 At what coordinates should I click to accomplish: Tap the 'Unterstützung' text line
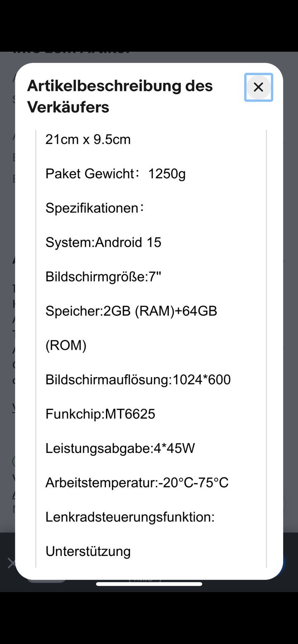click(88, 551)
